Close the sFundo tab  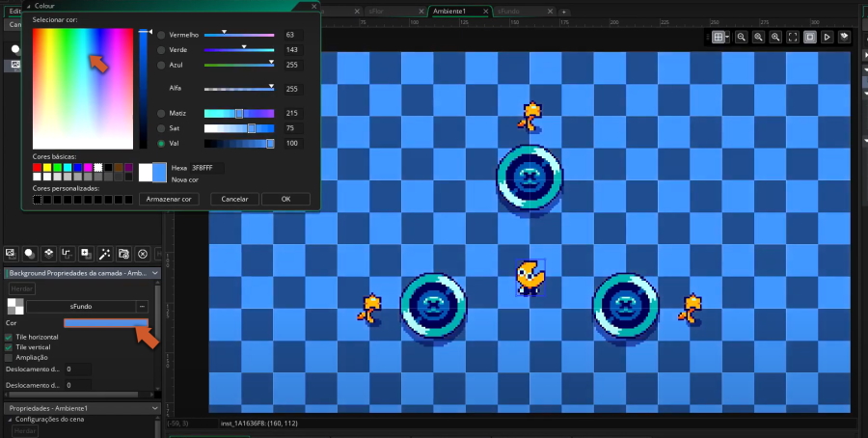(x=550, y=11)
